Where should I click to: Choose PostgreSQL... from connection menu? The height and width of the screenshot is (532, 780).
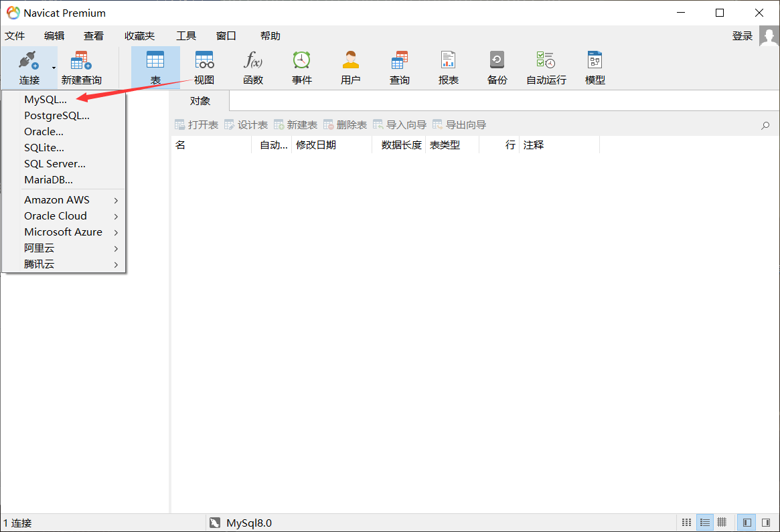coord(64,115)
